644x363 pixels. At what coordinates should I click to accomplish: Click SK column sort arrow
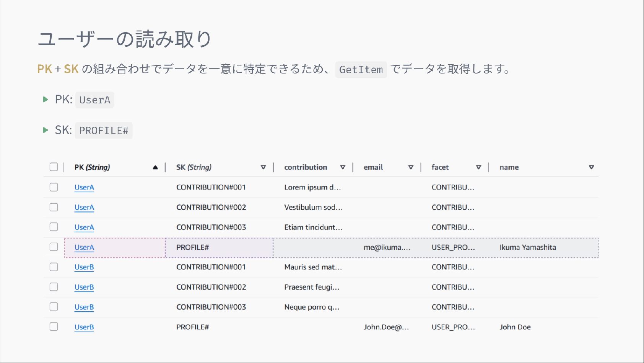click(263, 167)
